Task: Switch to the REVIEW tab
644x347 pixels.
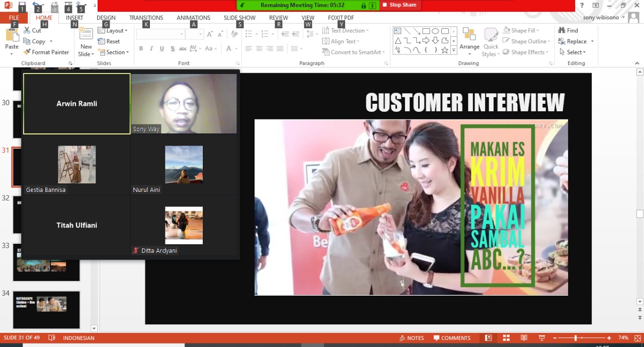Action: tap(278, 18)
